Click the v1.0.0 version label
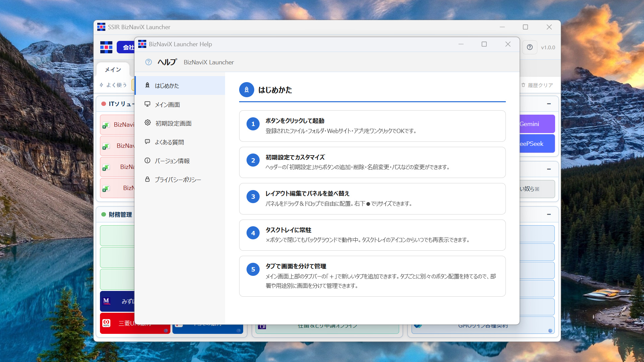 point(548,48)
